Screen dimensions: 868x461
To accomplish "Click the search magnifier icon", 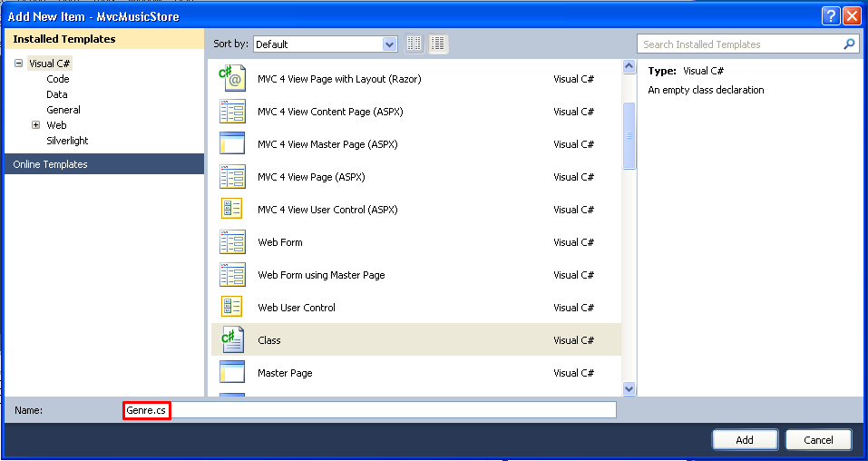I will point(849,44).
